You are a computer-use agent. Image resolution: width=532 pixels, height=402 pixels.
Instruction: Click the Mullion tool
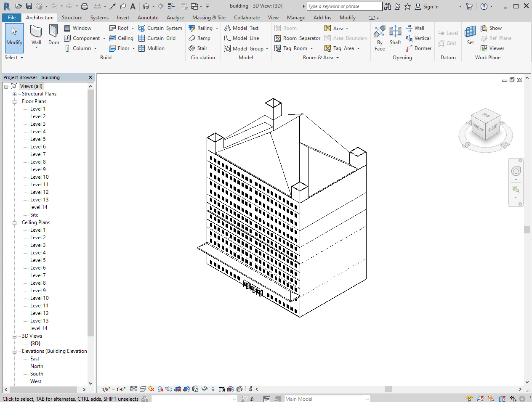click(x=152, y=48)
